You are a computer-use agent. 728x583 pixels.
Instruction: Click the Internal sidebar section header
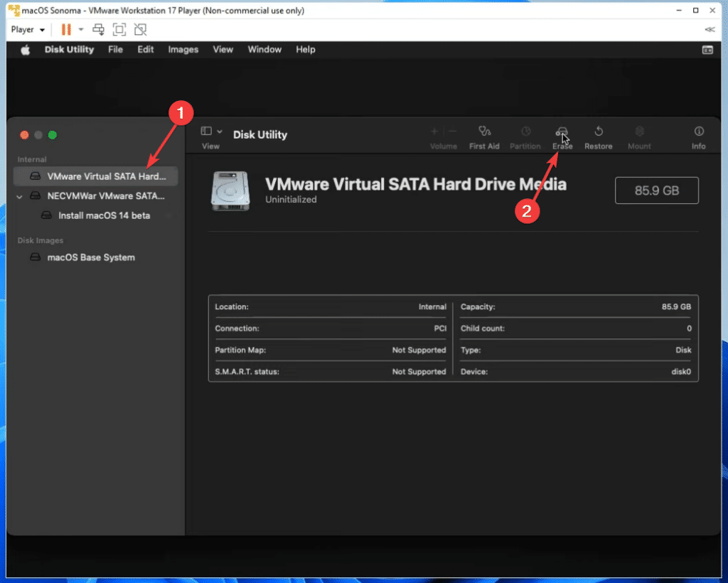coord(32,160)
